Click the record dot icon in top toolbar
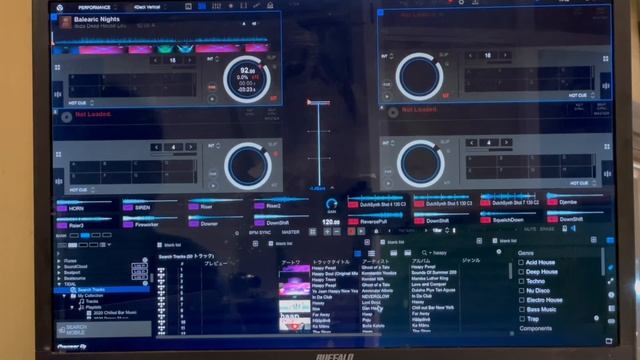This screenshot has width=640, height=360. (x=231, y=6)
